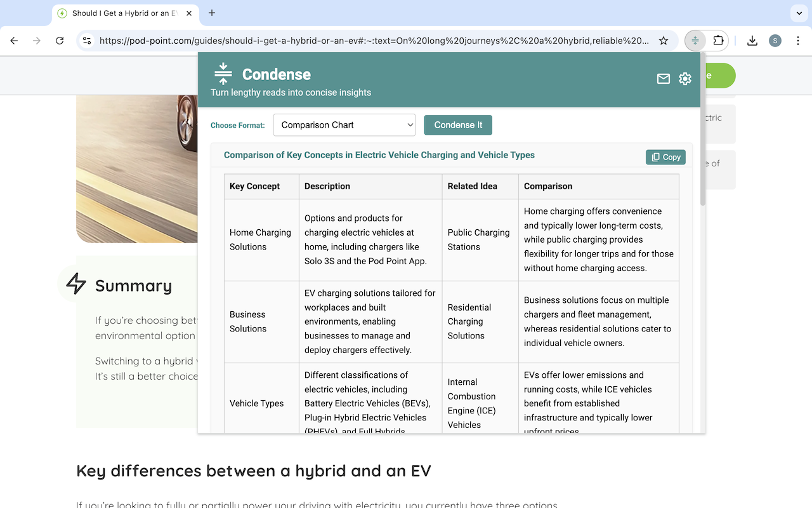Click the workplace EV charging description cell
Viewport: 812px width, 508px height.
click(370, 322)
